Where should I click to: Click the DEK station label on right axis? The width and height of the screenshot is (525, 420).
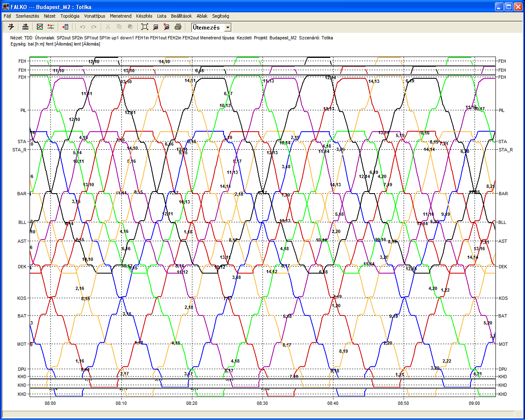pyautogui.click(x=503, y=267)
